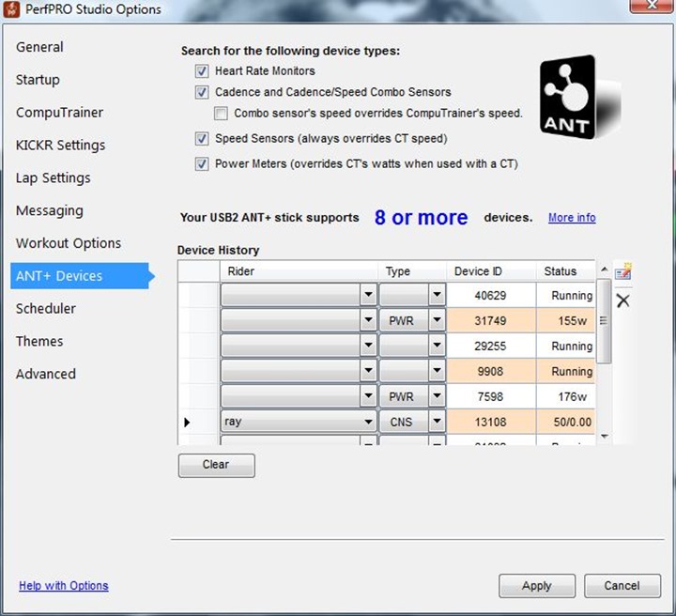The height and width of the screenshot is (616, 676).
Task: Click the Apply button
Action: tap(537, 586)
